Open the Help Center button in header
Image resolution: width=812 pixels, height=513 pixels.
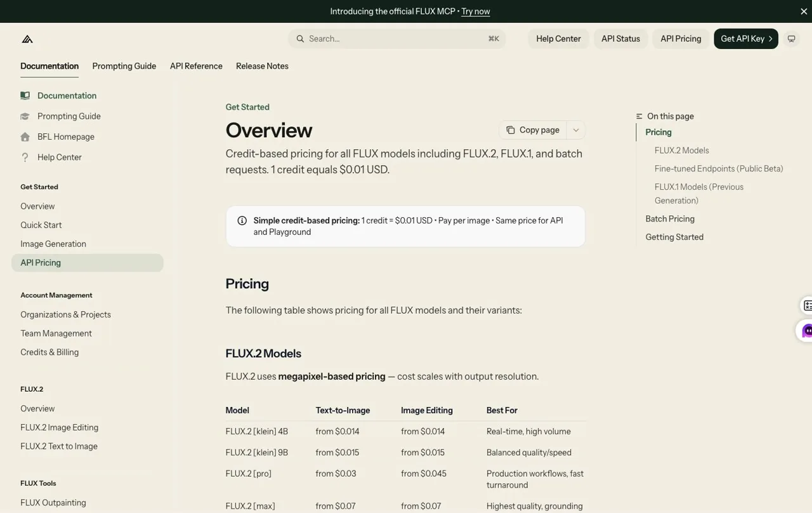click(558, 39)
